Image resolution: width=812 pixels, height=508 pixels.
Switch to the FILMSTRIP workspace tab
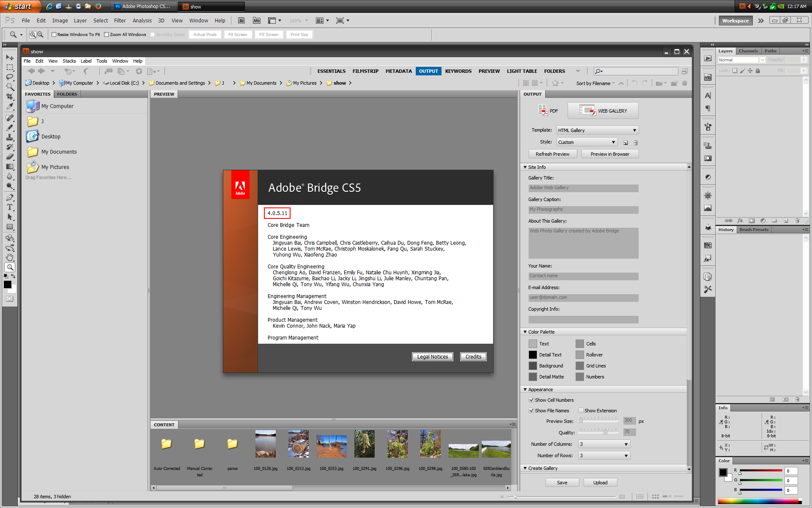tap(365, 71)
